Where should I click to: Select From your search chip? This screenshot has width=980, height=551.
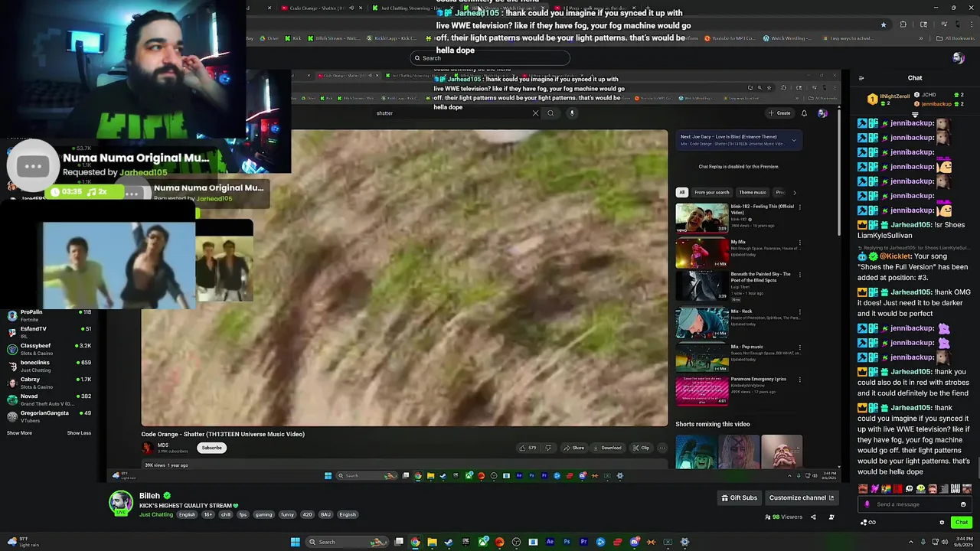(712, 192)
